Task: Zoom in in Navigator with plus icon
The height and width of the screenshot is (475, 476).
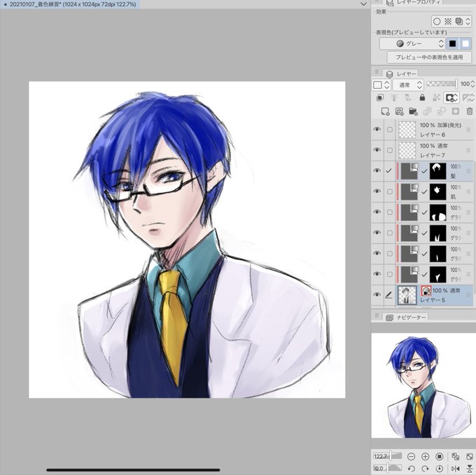Action: click(426, 456)
